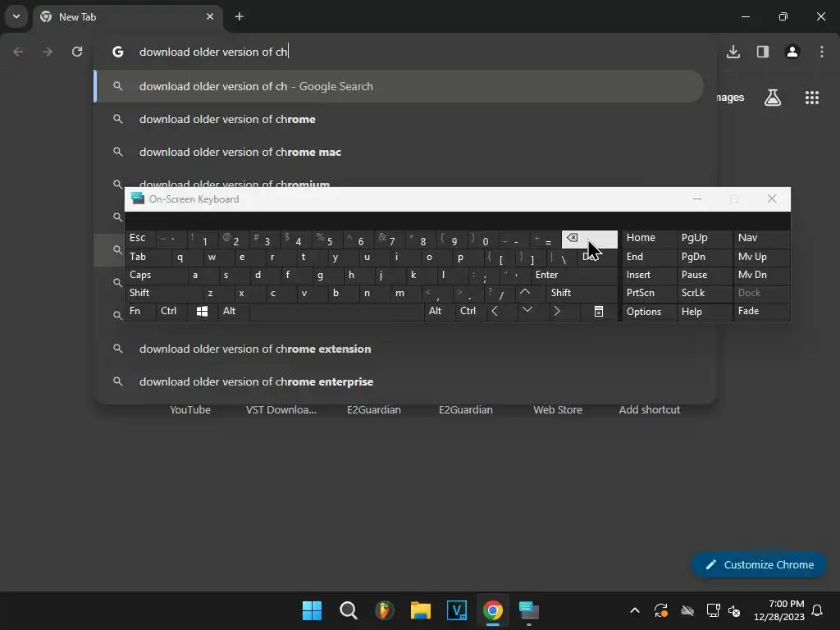The width and height of the screenshot is (840, 630).
Task: Click Tab key on On-Screen Keyboard
Action: click(x=148, y=257)
